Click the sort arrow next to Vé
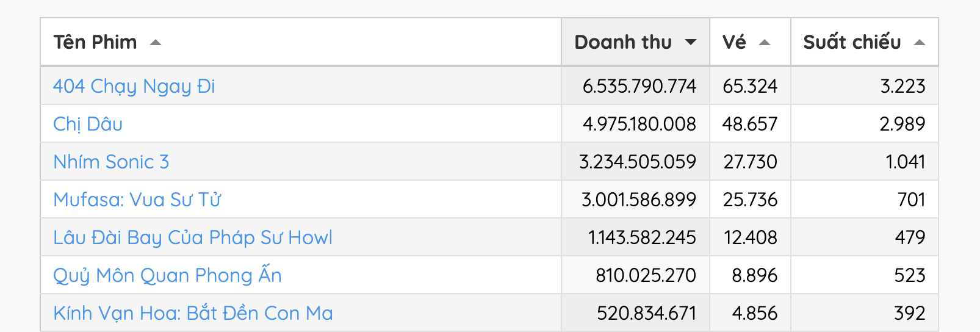Screen dimensions: 980x332 click(765, 43)
